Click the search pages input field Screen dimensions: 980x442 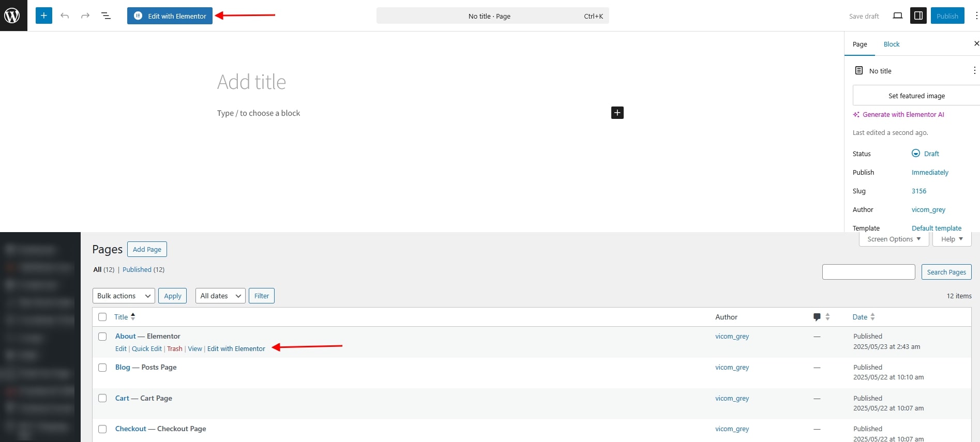pyautogui.click(x=868, y=272)
